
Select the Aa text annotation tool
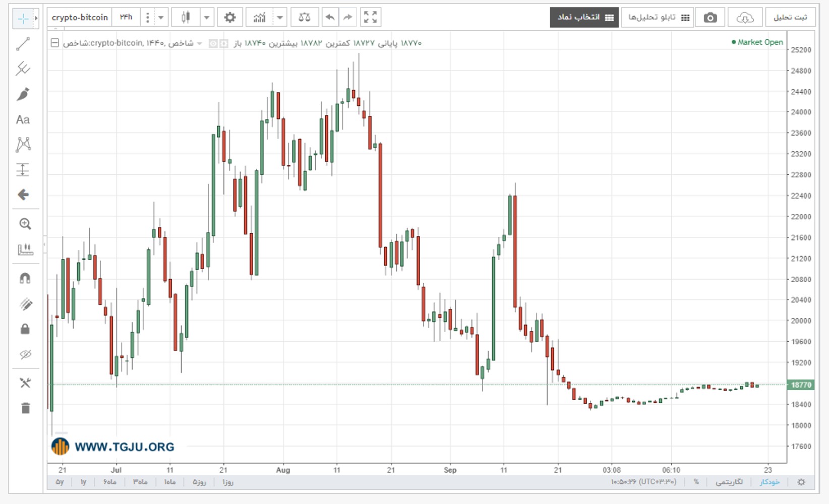[x=23, y=119]
